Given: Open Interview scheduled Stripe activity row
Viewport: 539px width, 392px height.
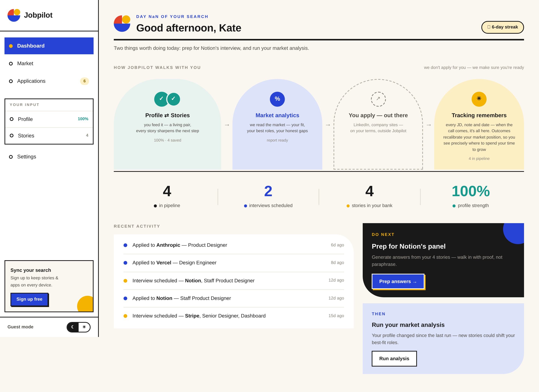Looking at the screenshot, I should coord(234,316).
